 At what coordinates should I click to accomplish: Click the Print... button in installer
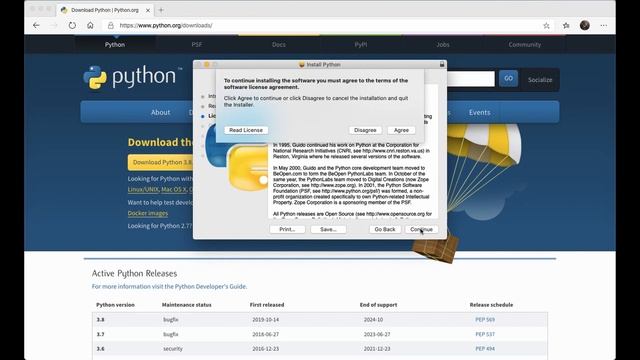pyautogui.click(x=287, y=229)
